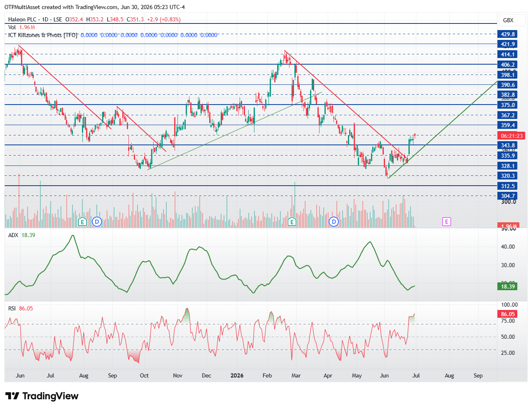Click the 429.8 price level label
The height and width of the screenshot is (410, 532).
pos(508,34)
